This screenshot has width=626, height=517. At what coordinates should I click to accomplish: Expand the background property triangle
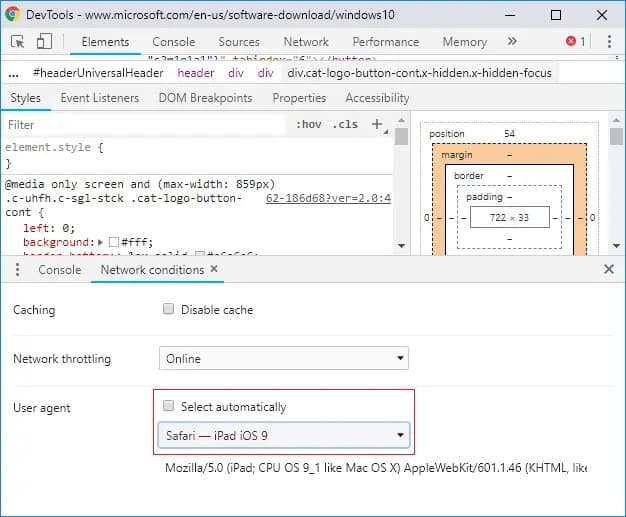(100, 242)
